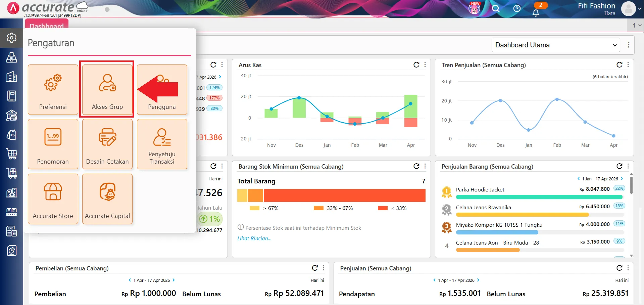Open the tax module icon in sidebar
Image resolution: width=644 pixels, height=305 pixels.
coord(11,231)
